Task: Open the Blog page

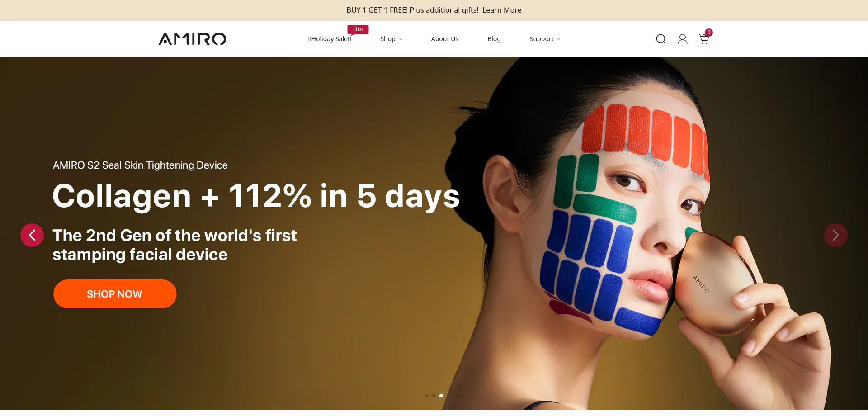Action: tap(494, 39)
